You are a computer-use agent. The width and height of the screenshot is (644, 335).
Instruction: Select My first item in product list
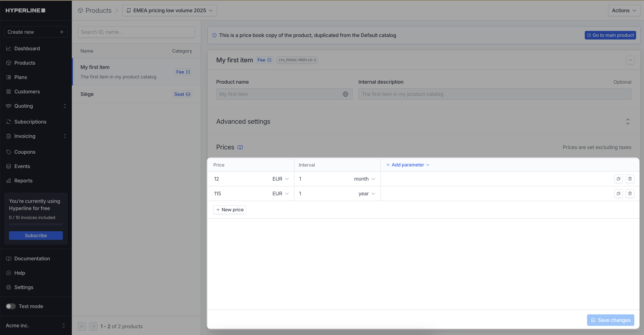tap(136, 72)
